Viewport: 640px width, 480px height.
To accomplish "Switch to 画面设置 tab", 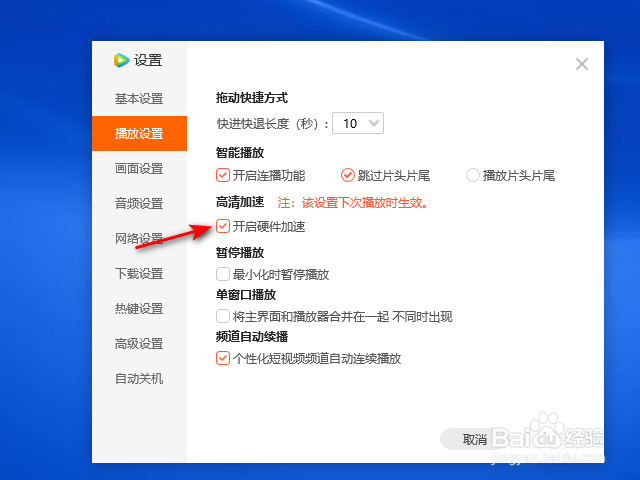I will [139, 169].
